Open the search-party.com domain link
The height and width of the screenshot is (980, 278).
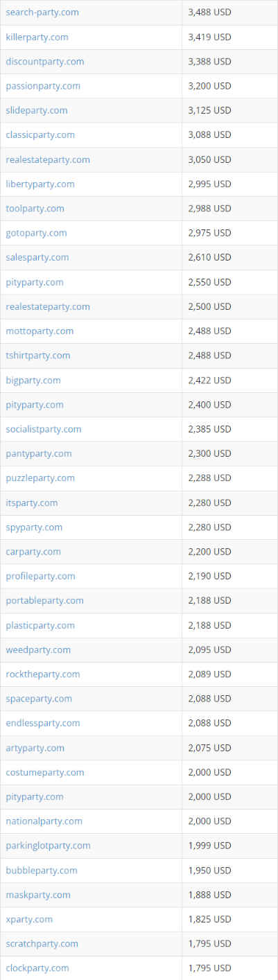click(42, 12)
